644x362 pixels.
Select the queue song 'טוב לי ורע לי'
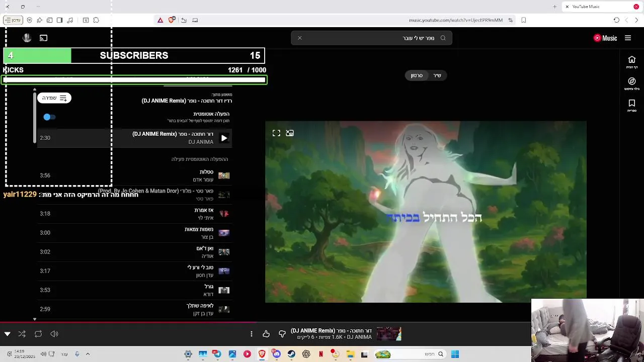point(135,271)
